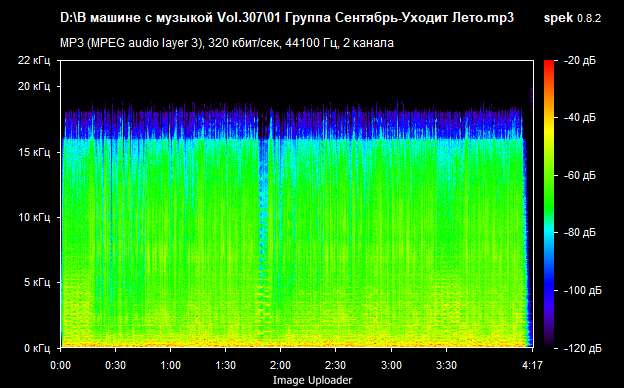Click the 0:30 time axis marker
The height and width of the screenshot is (388, 624).
click(116, 365)
